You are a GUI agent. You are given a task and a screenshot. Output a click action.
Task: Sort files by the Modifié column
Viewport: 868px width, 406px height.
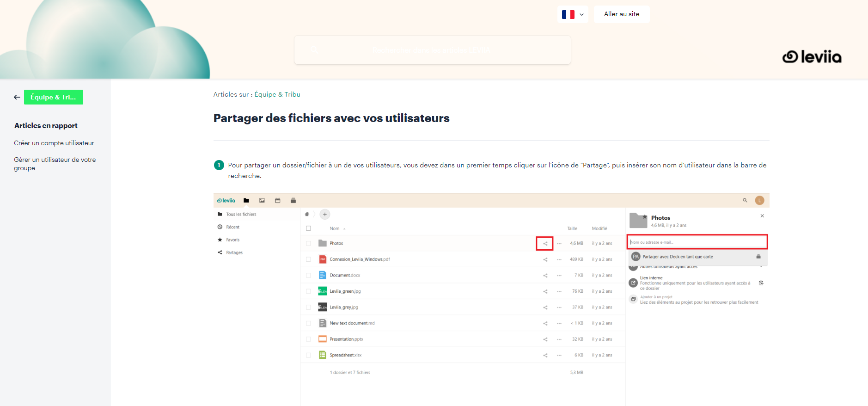[x=599, y=228]
